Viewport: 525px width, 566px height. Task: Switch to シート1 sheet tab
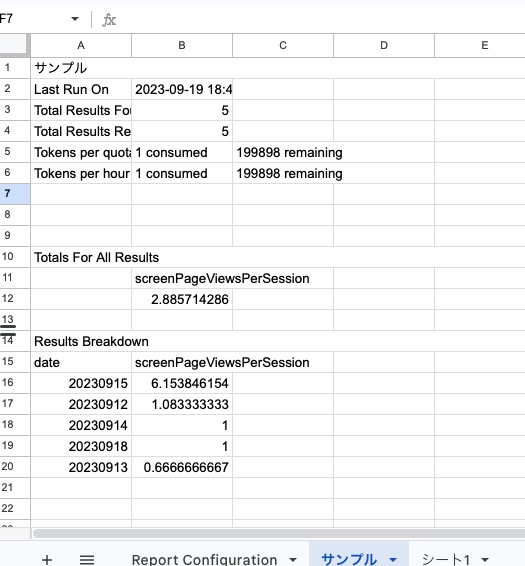pos(446,560)
